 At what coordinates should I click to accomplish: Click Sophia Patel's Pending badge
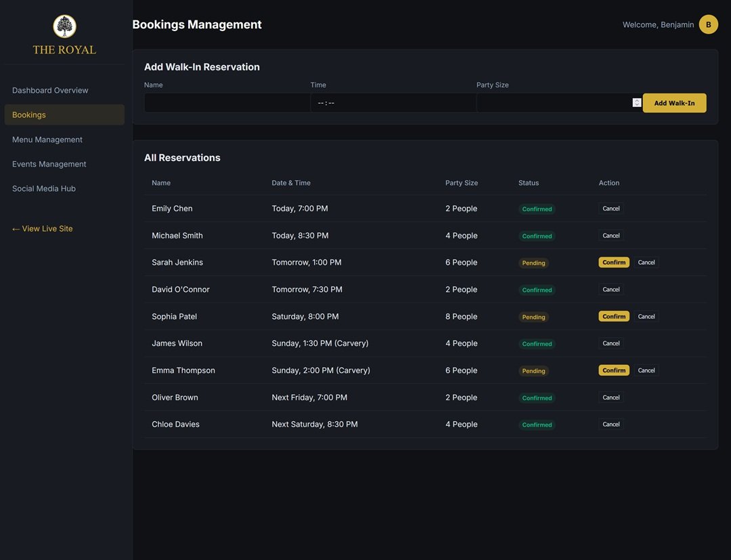[533, 317]
